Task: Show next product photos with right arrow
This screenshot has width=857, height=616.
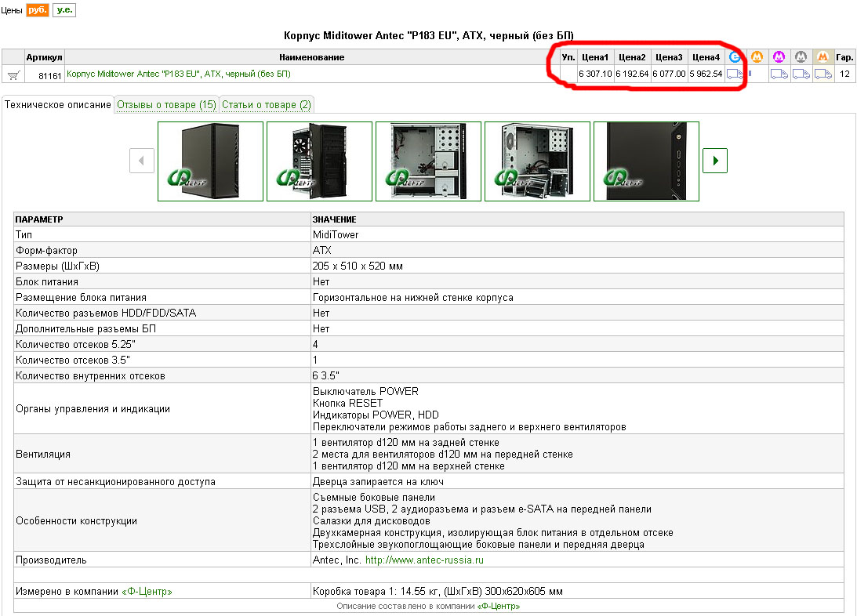Action: pos(715,161)
